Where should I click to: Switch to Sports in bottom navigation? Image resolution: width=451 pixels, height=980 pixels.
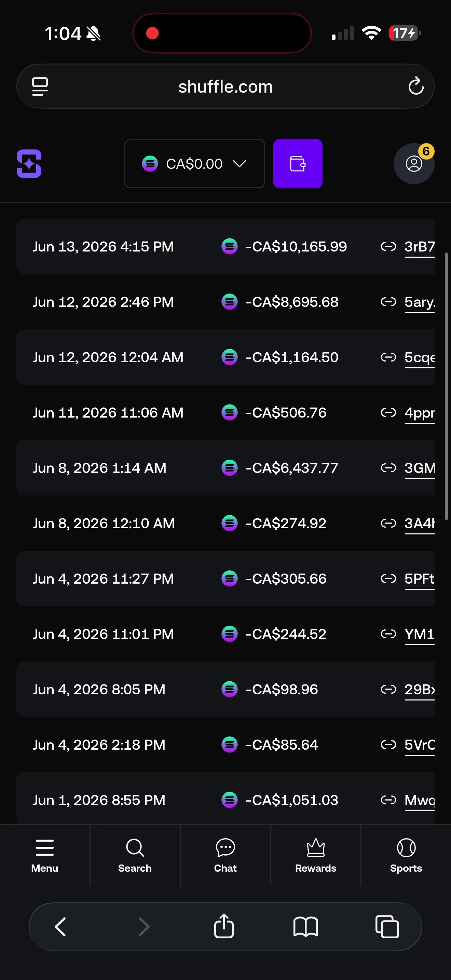coord(406,855)
